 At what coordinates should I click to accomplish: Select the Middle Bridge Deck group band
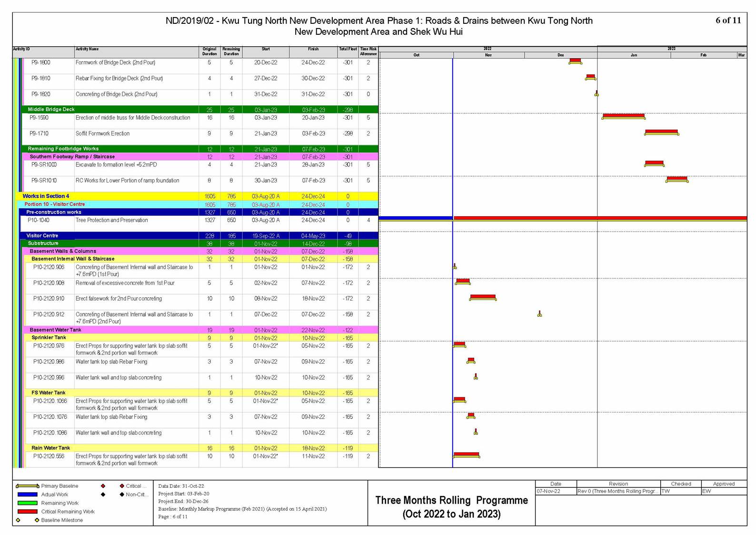tap(199, 110)
